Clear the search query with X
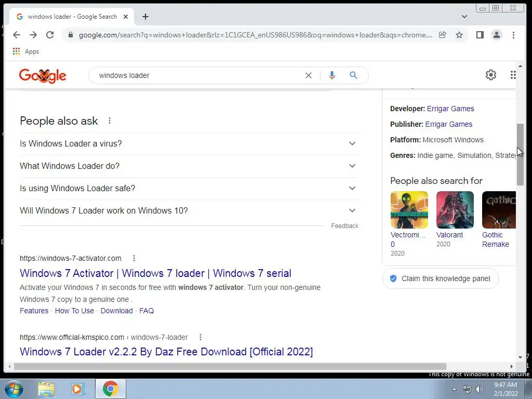532x399 pixels. coord(309,75)
